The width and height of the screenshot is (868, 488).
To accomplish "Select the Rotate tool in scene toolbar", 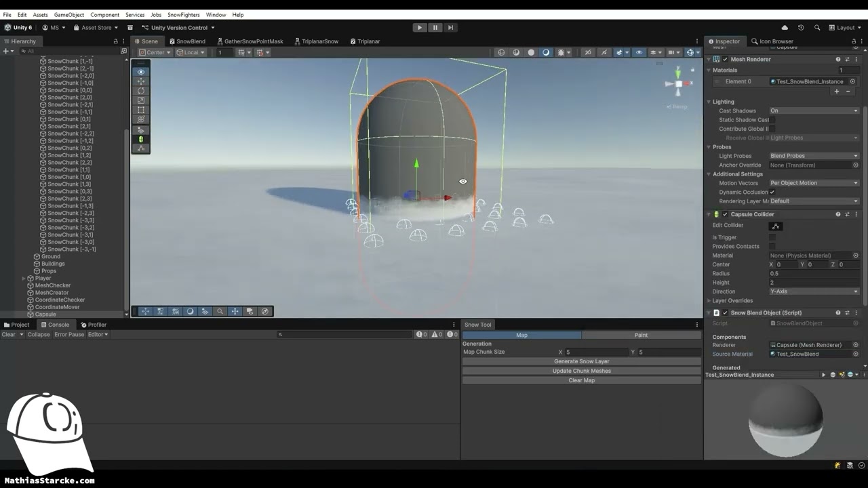I will click(141, 91).
